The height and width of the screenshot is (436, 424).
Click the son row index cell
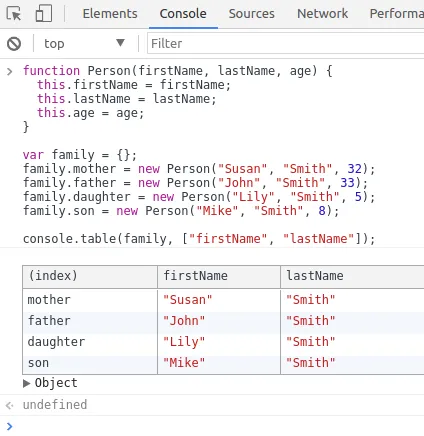pos(90,363)
